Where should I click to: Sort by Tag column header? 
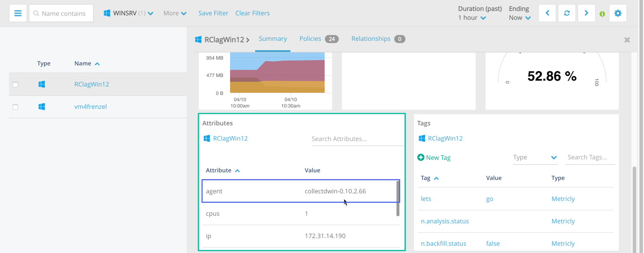(x=430, y=178)
